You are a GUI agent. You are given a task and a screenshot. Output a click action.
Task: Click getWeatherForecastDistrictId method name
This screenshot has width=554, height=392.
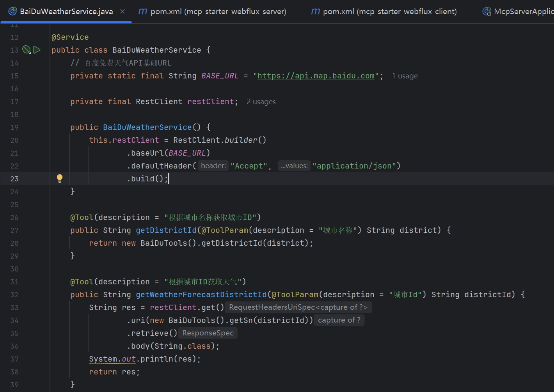[x=201, y=294]
